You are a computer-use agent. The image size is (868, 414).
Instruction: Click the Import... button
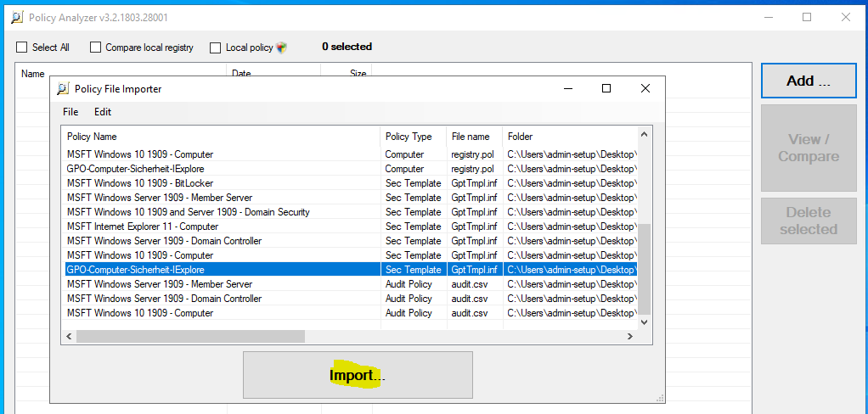click(358, 375)
